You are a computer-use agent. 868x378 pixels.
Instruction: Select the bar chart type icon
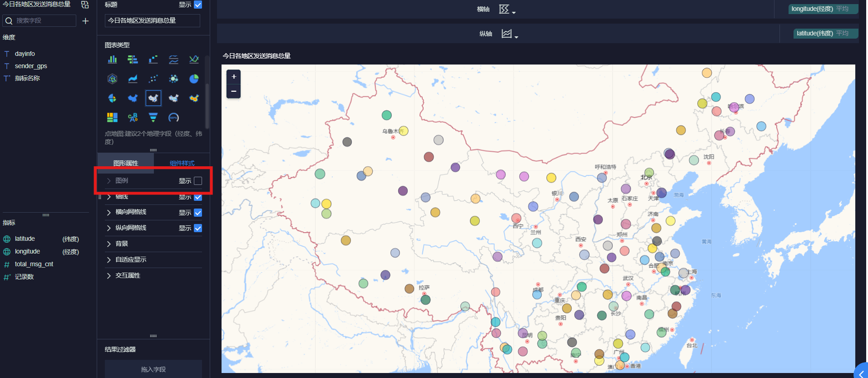pos(112,60)
